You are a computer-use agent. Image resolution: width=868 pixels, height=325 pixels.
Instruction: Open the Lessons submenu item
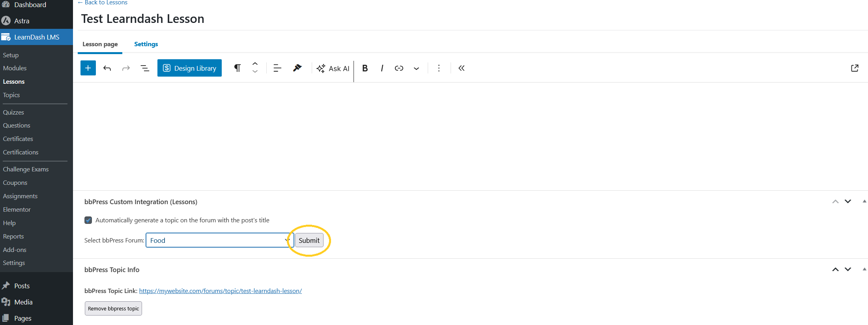[14, 81]
